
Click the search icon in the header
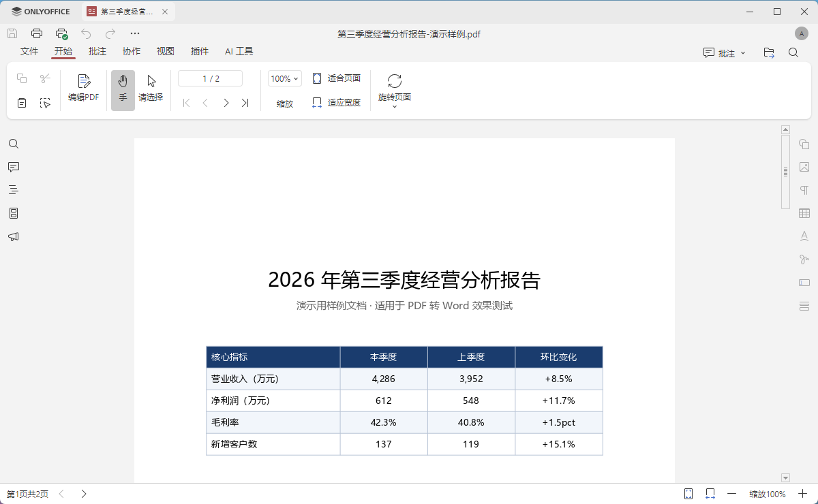click(x=793, y=52)
